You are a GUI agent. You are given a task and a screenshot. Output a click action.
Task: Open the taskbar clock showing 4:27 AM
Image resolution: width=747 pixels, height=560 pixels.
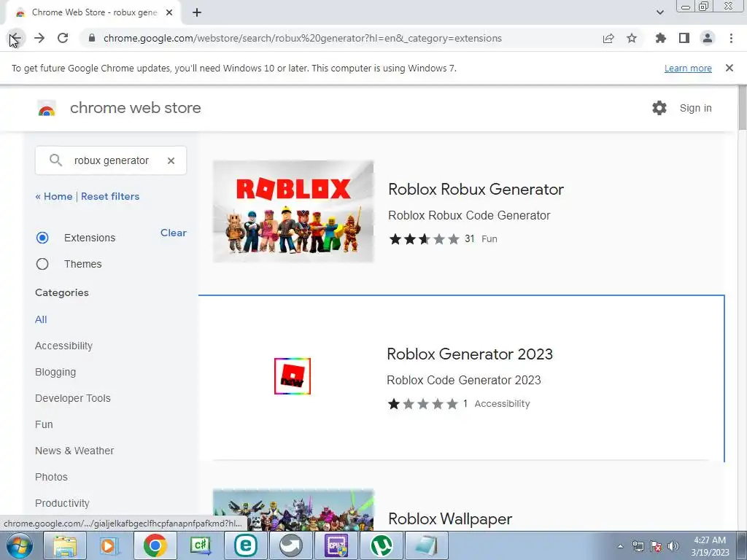[x=710, y=546]
